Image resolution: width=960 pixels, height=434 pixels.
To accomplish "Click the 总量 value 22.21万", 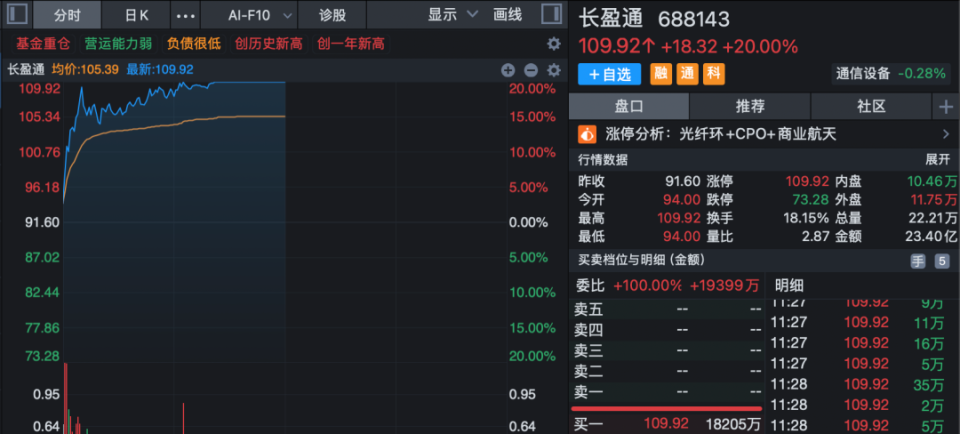I will click(x=932, y=218).
